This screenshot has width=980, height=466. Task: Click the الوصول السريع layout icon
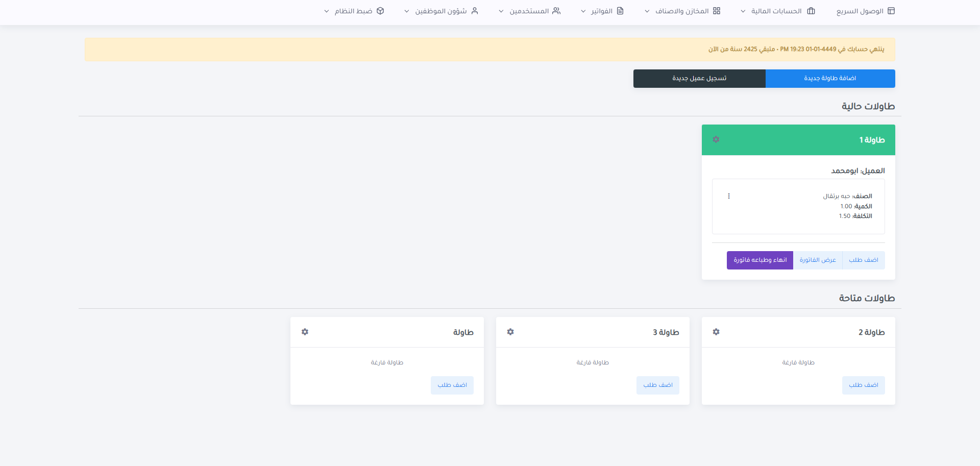coord(891,11)
